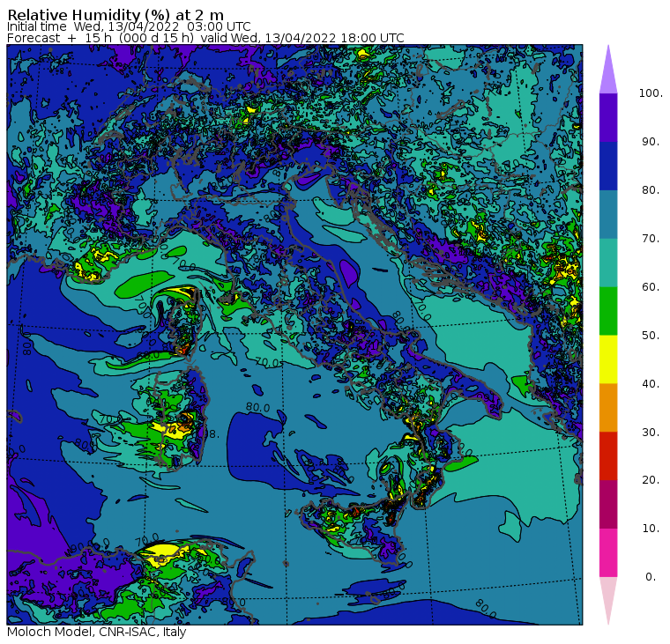Click the '60.' legend label
The image size is (670, 644).
[x=651, y=286]
